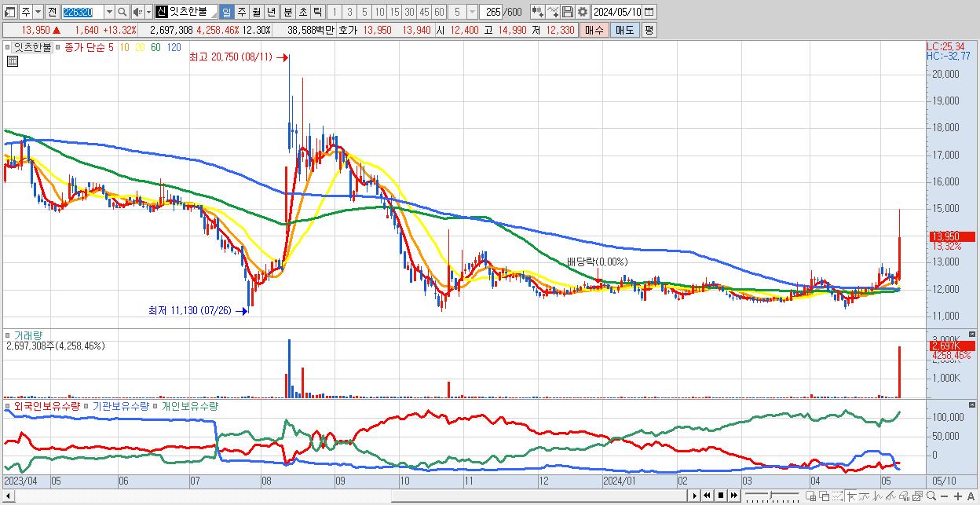Click the rewind button on the bottom bar
This screenshot has width=980, height=505.
tap(707, 496)
